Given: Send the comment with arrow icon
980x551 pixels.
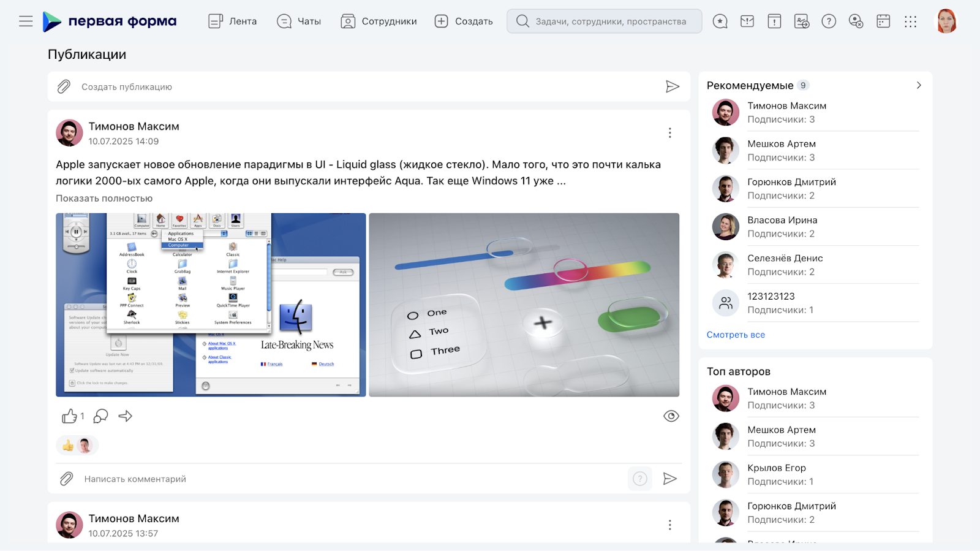Looking at the screenshot, I should pyautogui.click(x=670, y=479).
